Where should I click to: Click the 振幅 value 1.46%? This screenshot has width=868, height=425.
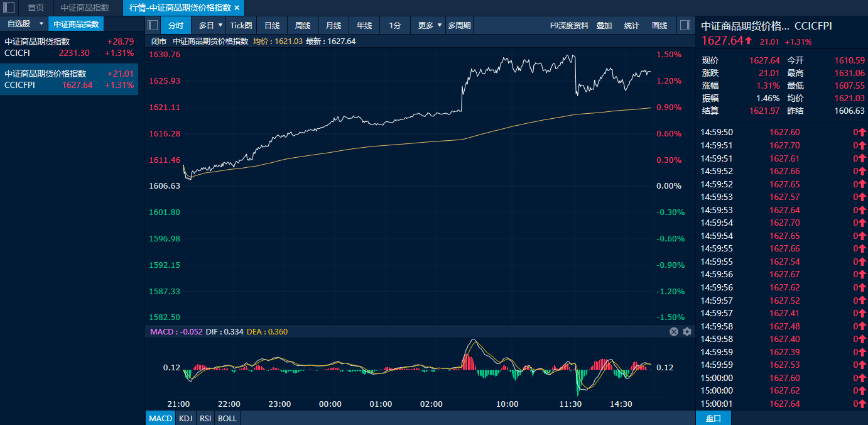(x=768, y=98)
